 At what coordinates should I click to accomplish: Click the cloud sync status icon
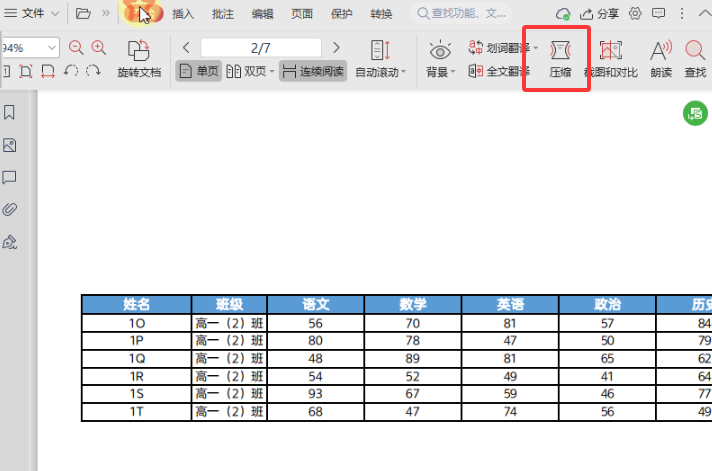pyautogui.click(x=563, y=14)
